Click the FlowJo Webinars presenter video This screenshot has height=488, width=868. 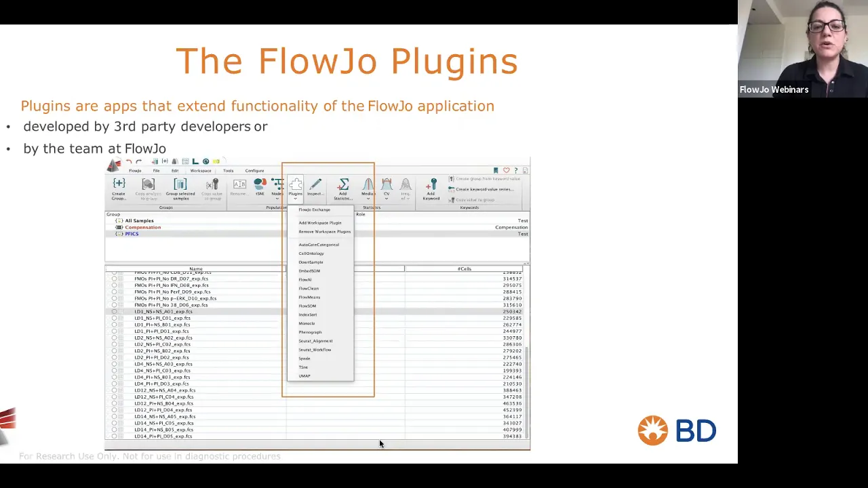803,49
